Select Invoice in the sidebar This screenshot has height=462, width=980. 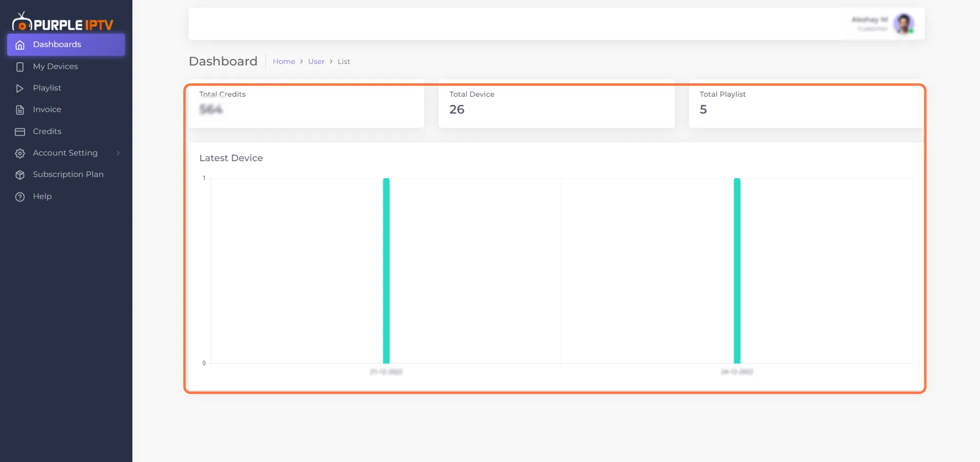coord(66,109)
